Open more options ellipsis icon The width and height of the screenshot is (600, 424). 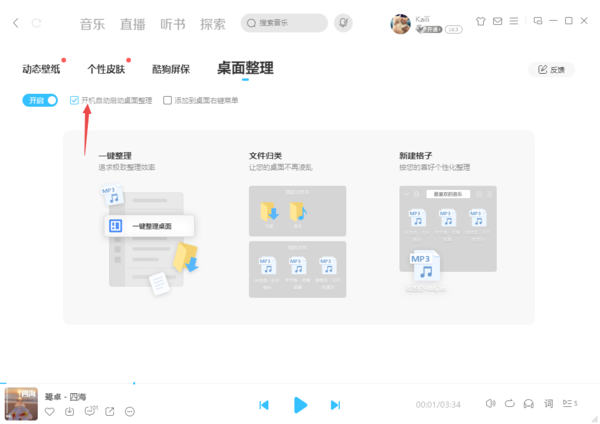point(130,412)
